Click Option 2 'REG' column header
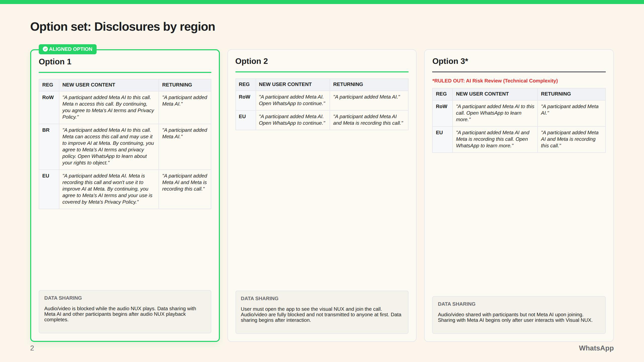Image resolution: width=644 pixels, height=362 pixels. 246,84
